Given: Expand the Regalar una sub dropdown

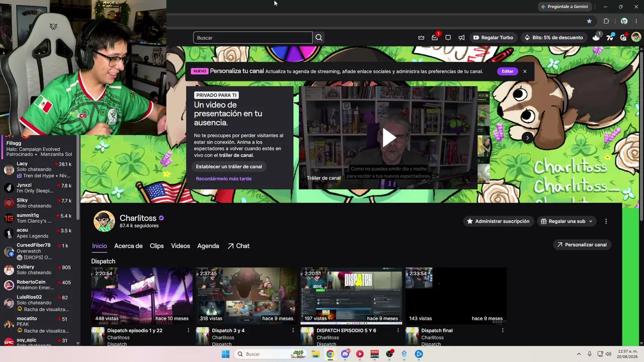Looking at the screenshot, I should tap(567, 221).
